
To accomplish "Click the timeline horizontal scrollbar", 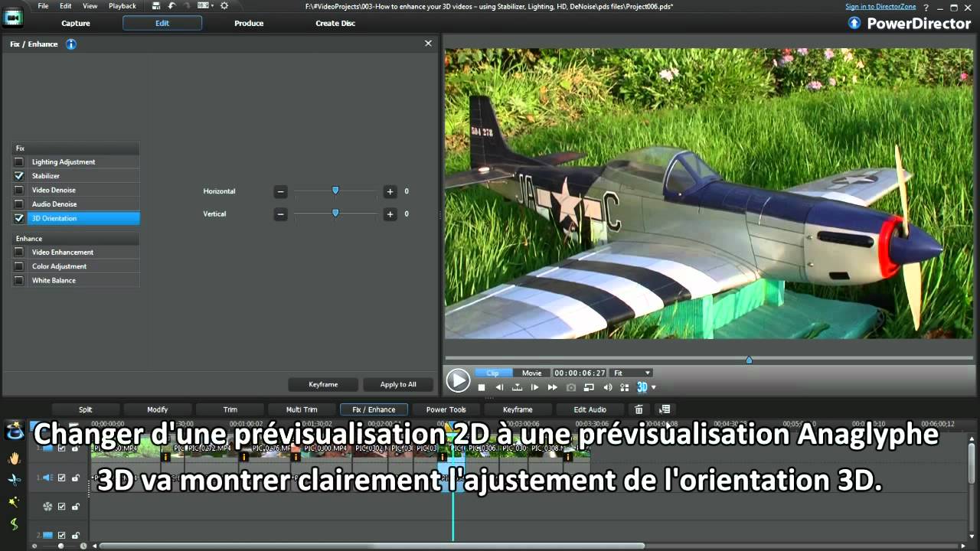I will [371, 546].
